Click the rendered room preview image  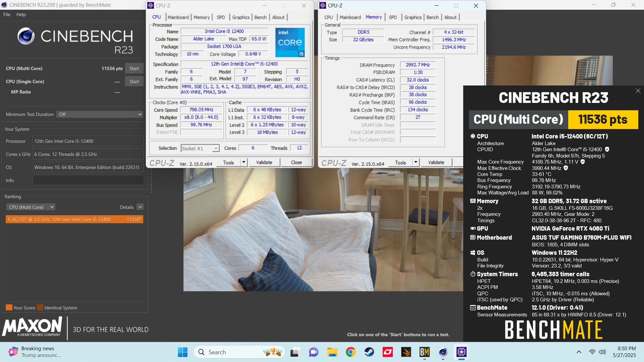[323, 229]
